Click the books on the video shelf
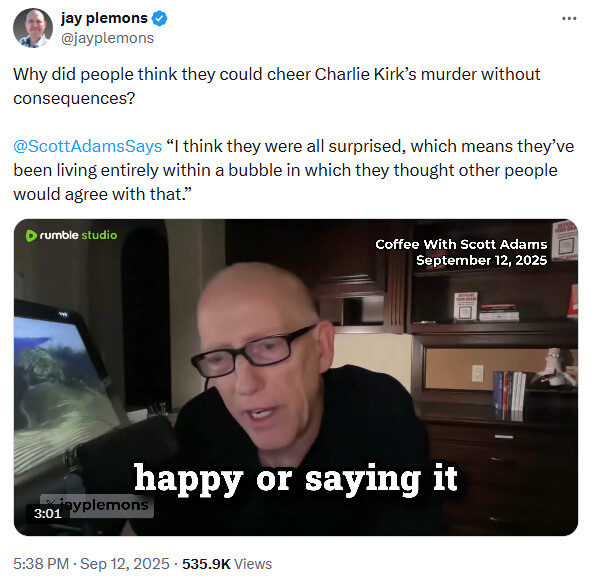This screenshot has height=582, width=595. coord(509,395)
